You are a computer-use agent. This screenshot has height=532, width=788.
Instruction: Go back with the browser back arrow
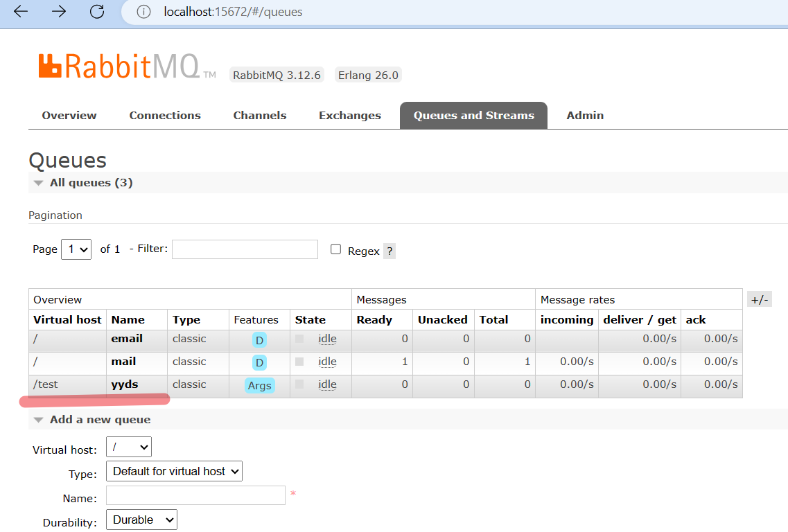point(21,12)
